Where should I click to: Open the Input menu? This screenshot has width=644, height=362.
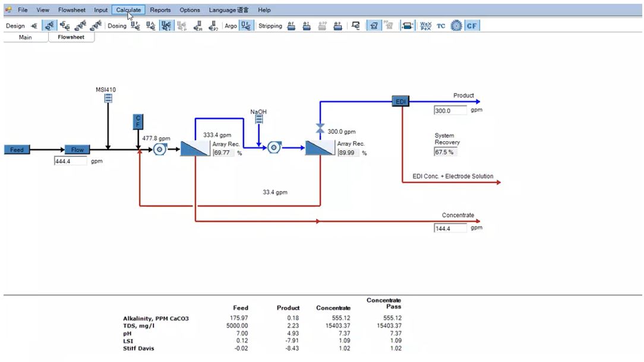click(x=100, y=10)
